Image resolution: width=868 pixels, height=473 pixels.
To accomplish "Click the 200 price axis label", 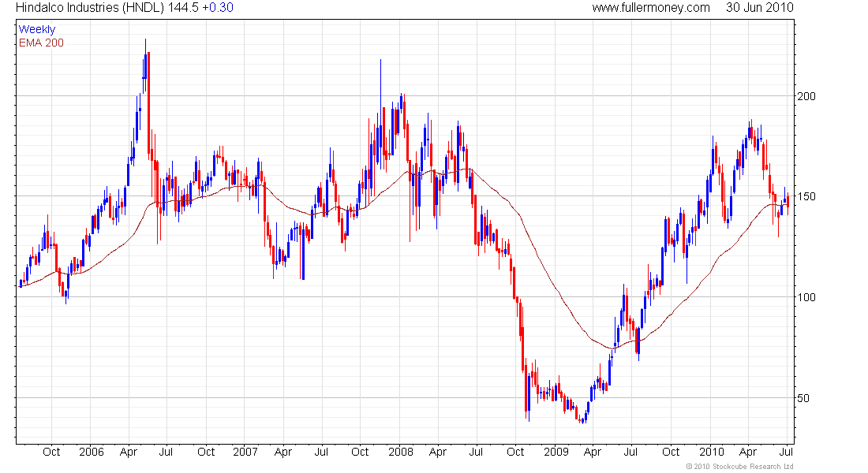I will point(806,96).
